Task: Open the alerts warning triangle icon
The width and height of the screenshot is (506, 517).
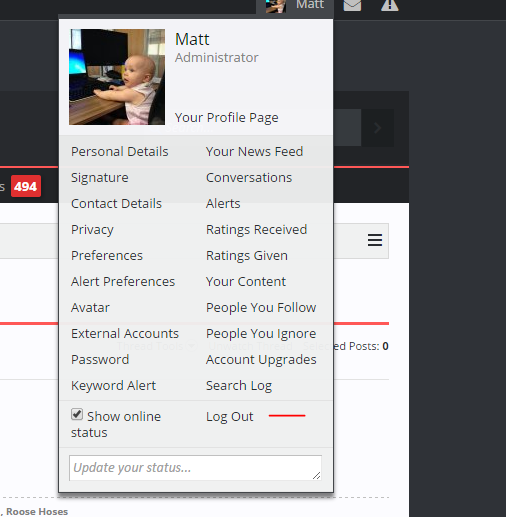Action: pyautogui.click(x=390, y=5)
